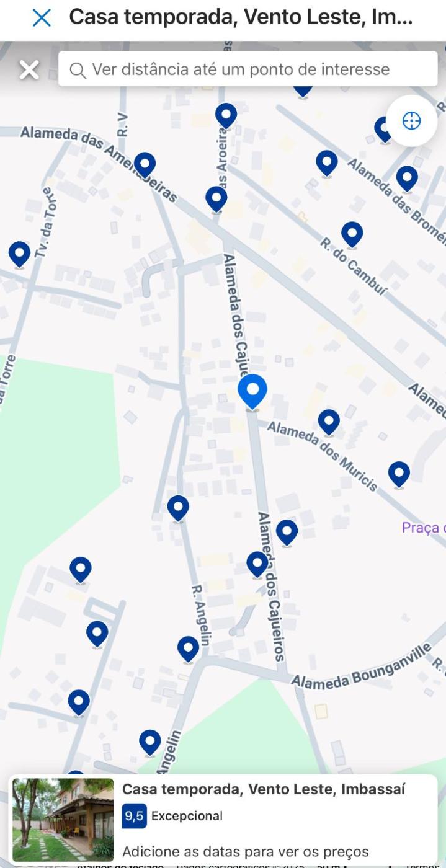Dismiss the map view with the white X
Screen dimensions: 446x868
click(x=29, y=69)
